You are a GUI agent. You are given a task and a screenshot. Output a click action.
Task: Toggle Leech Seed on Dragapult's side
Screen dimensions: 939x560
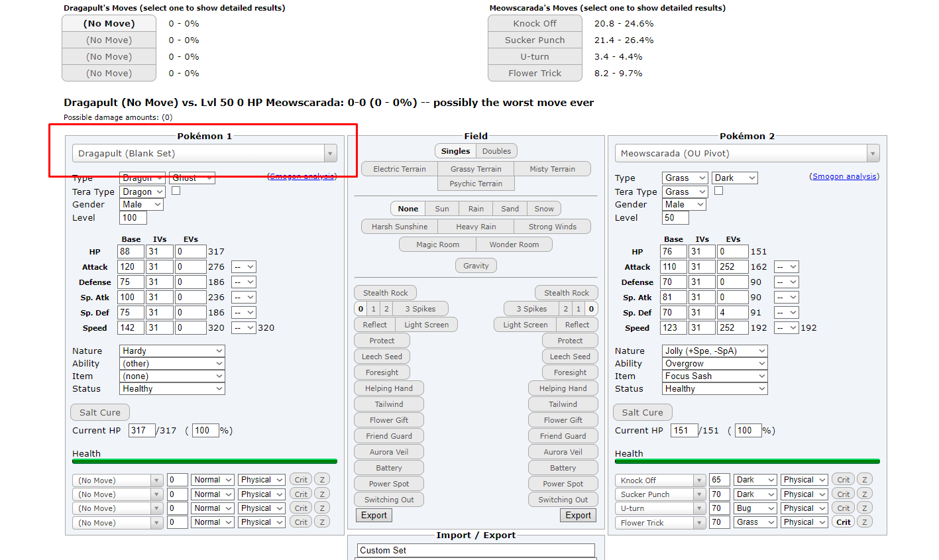tap(382, 357)
